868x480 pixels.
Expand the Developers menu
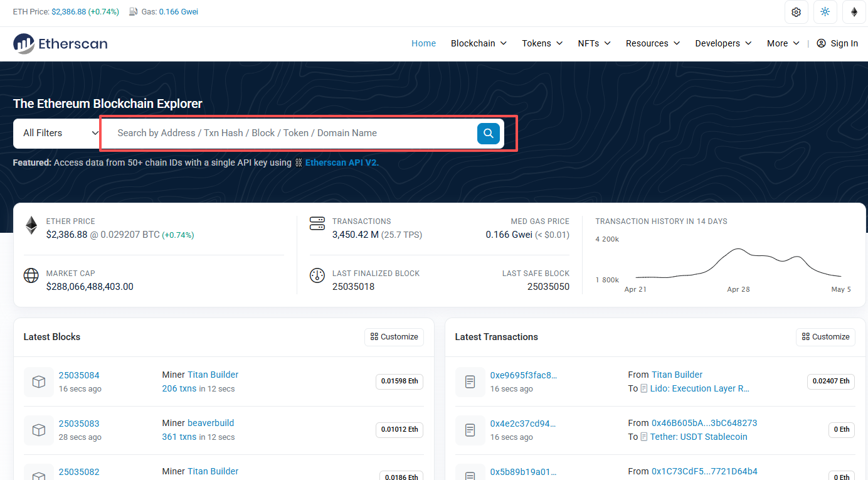[724, 43]
